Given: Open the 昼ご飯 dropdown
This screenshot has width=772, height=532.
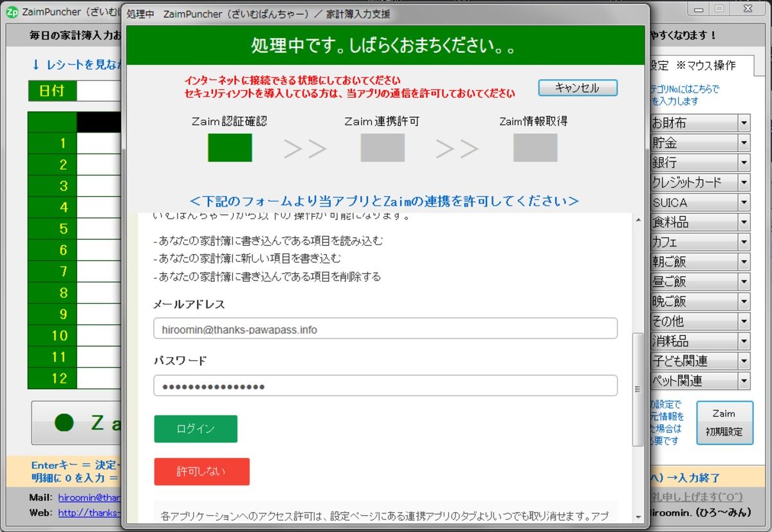Looking at the screenshot, I should [x=744, y=282].
